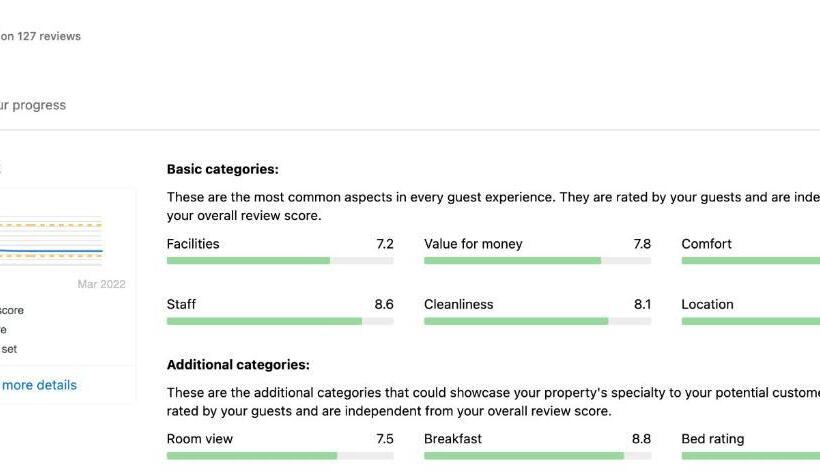Click the Facilities green rating bar
Image resolution: width=820 pixels, height=476 pixels.
click(x=279, y=261)
